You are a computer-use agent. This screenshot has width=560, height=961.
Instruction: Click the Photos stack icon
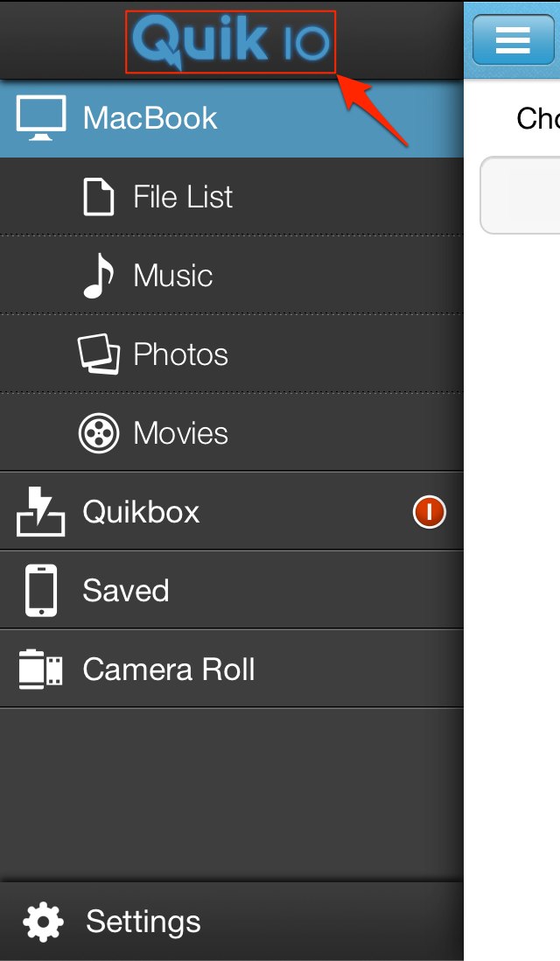(x=98, y=354)
